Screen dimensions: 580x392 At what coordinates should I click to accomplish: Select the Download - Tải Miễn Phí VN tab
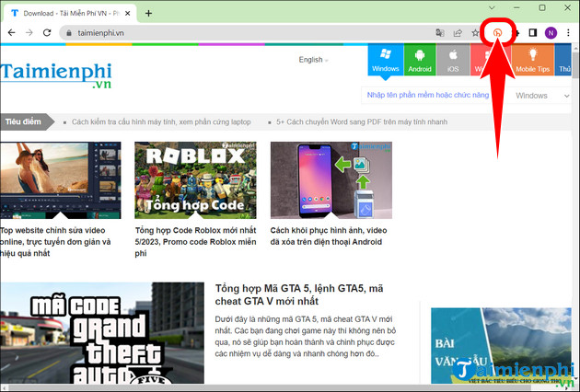tap(71, 13)
